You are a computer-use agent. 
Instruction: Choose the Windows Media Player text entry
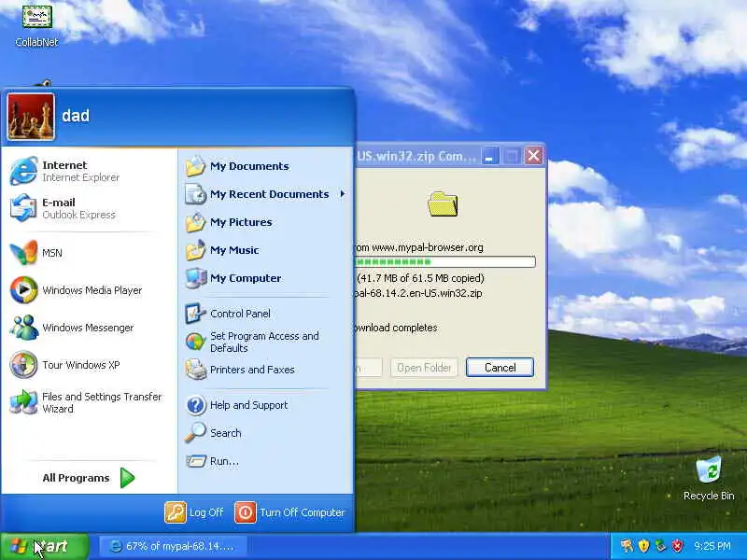pyautogui.click(x=92, y=290)
